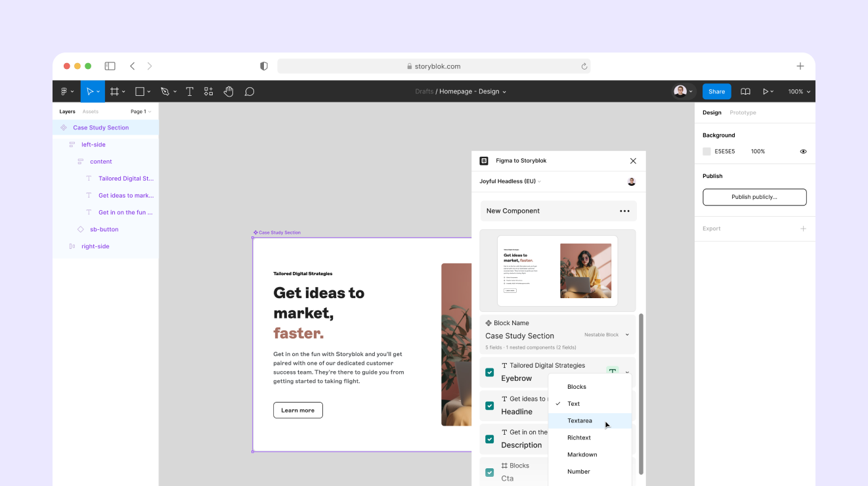Screen dimensions: 868x486
Task: Click the Learn more button on canvas
Action: pyautogui.click(x=298, y=410)
